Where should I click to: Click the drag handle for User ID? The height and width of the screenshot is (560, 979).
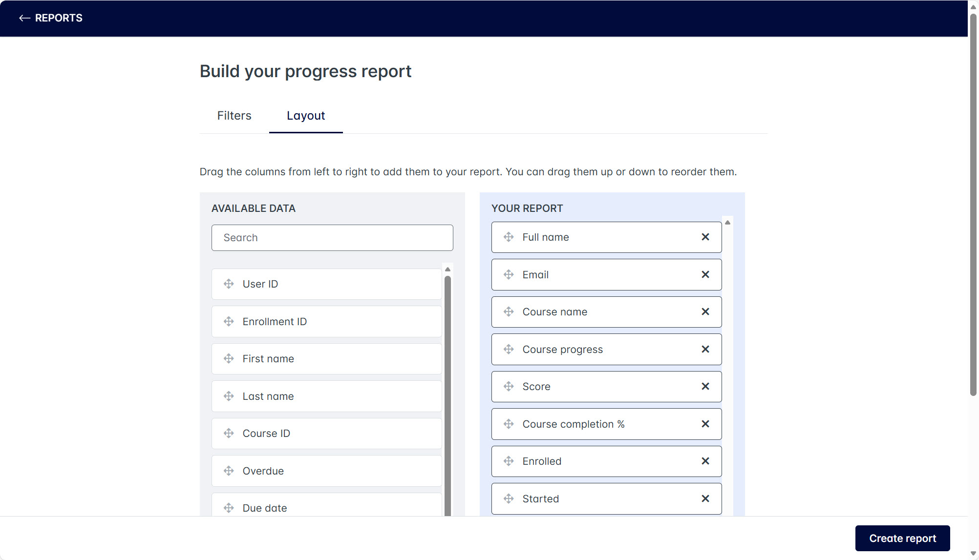pyautogui.click(x=229, y=284)
